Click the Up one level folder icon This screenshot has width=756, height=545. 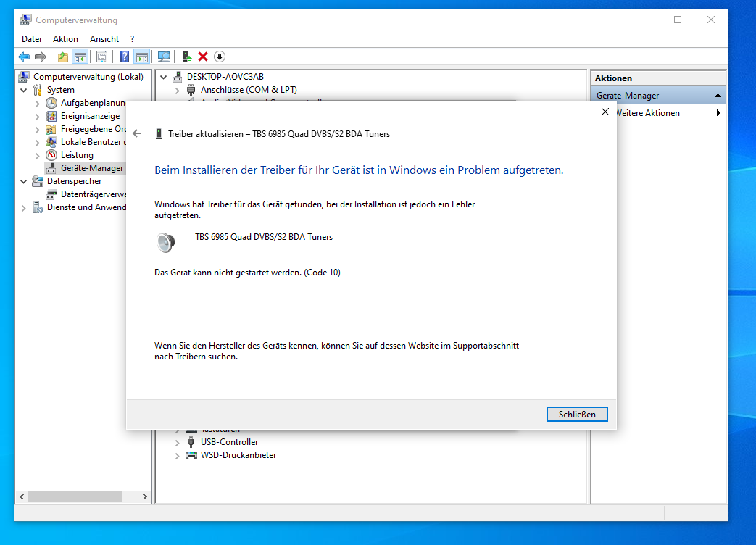pos(62,57)
